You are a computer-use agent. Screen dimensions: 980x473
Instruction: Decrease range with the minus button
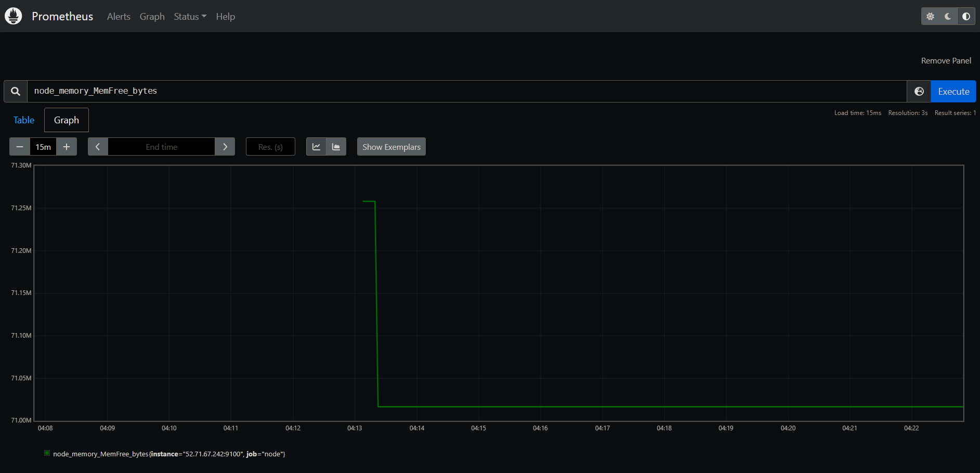(20, 147)
